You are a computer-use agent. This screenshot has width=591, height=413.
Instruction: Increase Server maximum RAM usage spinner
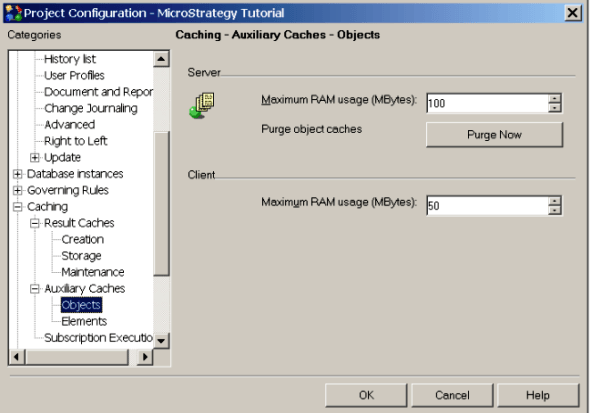554,99
